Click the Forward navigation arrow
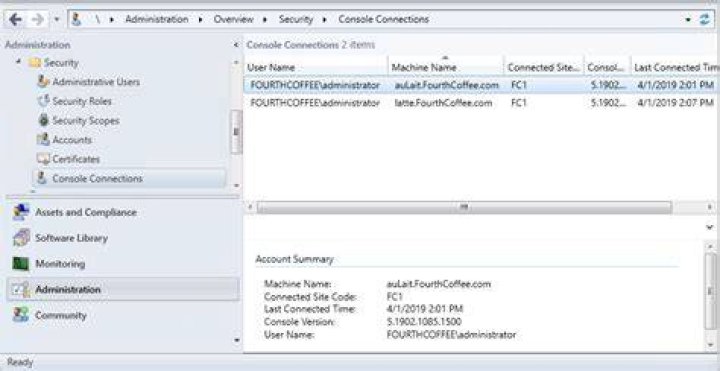Screen dimensions: 720x371 pos(38,19)
